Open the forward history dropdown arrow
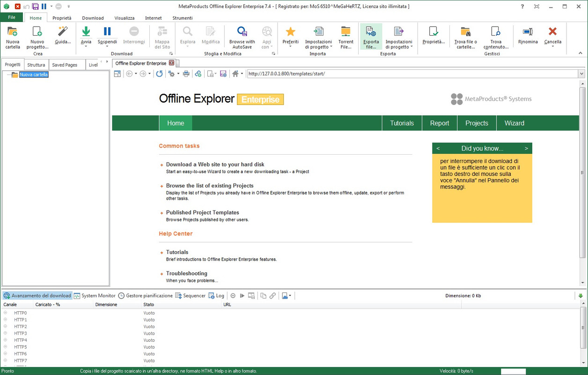The image size is (588, 375). (x=149, y=74)
